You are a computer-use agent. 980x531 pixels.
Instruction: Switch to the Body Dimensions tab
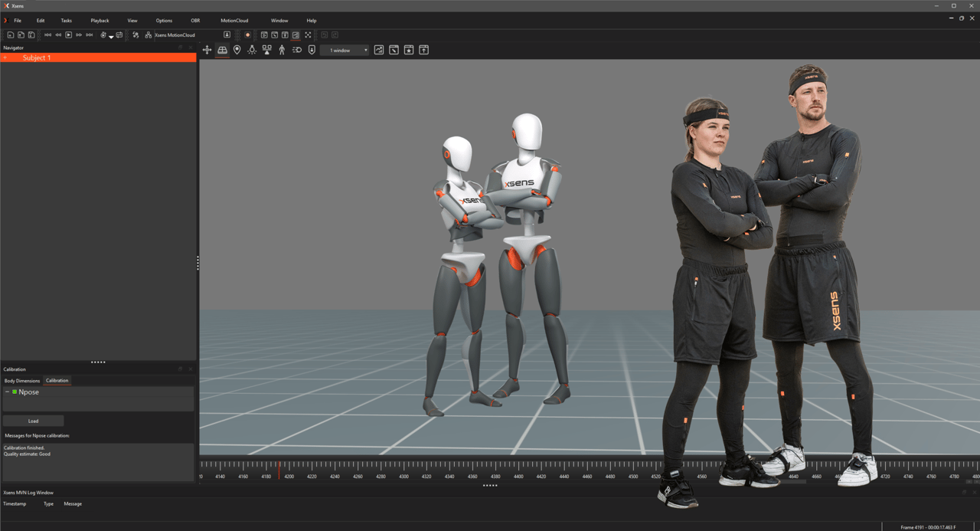[x=21, y=380]
